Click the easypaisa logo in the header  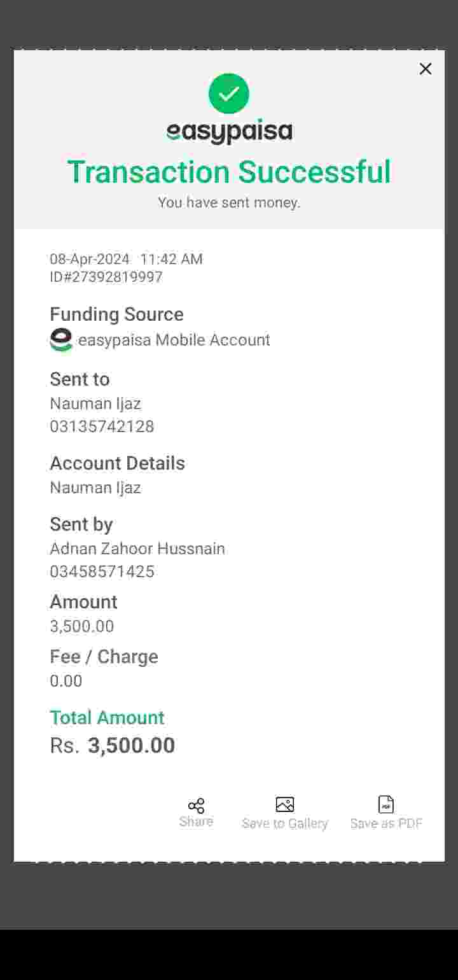pyautogui.click(x=229, y=132)
